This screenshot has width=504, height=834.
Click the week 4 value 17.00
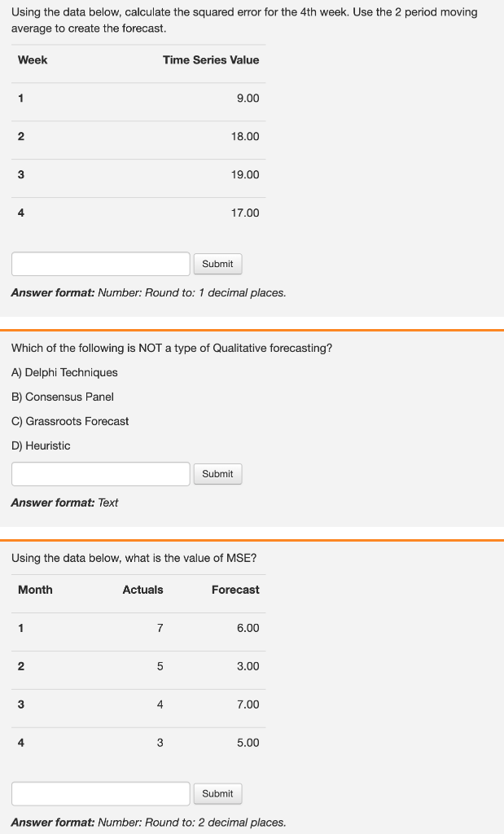click(245, 213)
